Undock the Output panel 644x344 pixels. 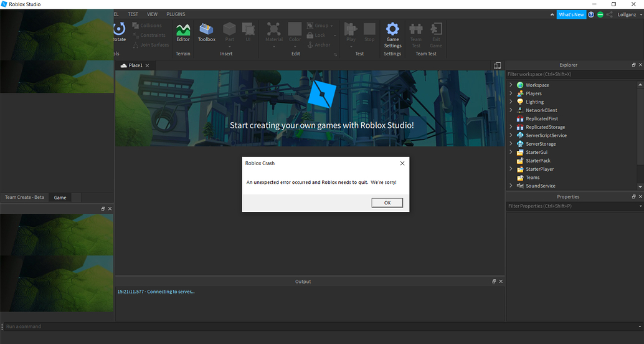[494, 282]
